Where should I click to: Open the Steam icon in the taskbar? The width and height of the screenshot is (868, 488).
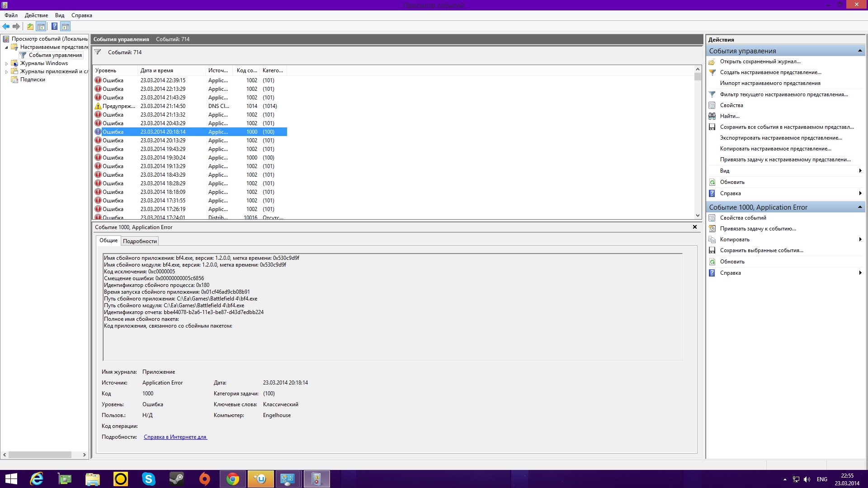(176, 479)
